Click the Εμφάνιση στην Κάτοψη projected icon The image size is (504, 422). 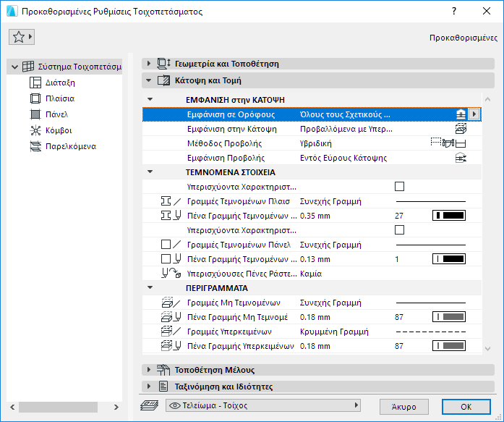click(x=461, y=129)
